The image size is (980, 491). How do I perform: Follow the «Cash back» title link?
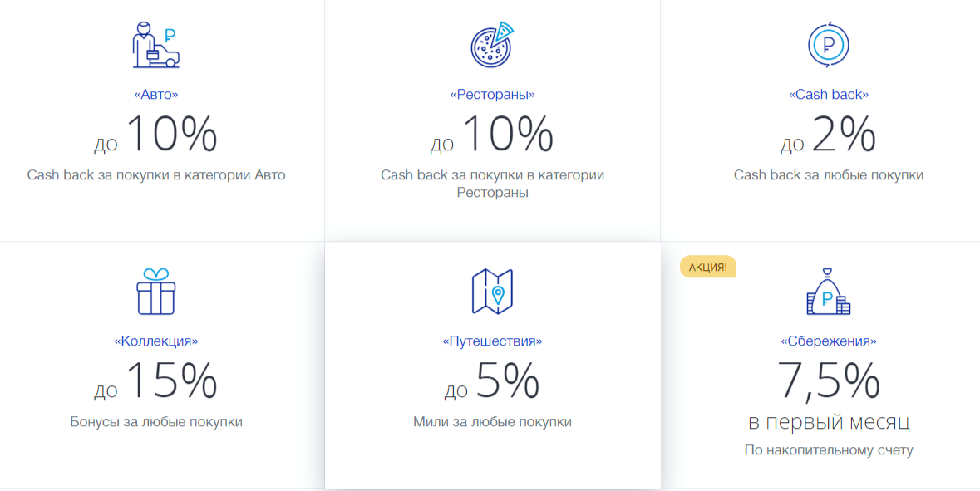pyautogui.click(x=828, y=95)
